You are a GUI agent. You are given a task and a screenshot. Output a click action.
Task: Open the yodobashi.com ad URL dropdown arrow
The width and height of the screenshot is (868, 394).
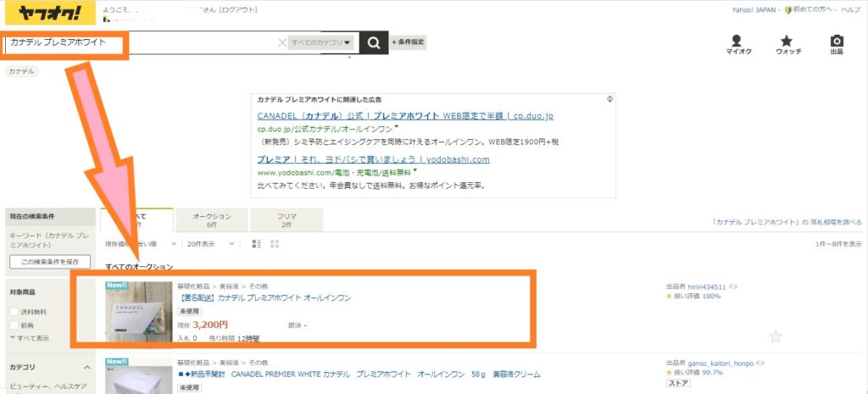pyautogui.click(x=414, y=170)
